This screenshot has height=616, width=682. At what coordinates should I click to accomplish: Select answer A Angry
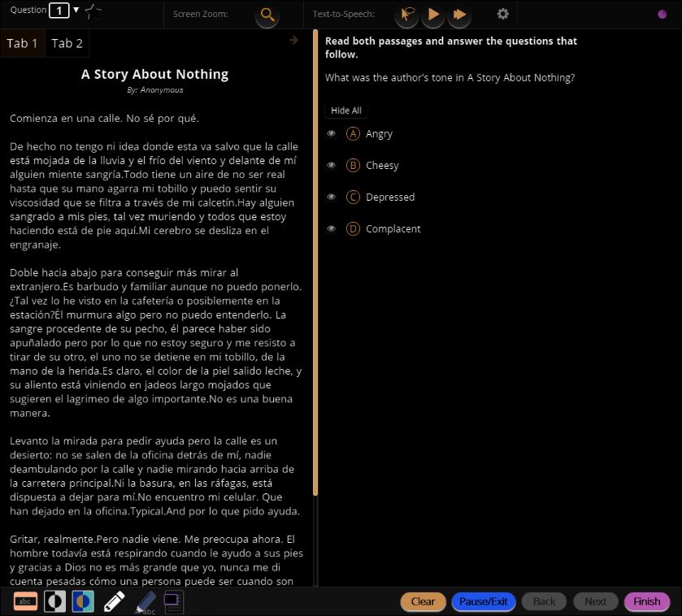[x=353, y=133]
